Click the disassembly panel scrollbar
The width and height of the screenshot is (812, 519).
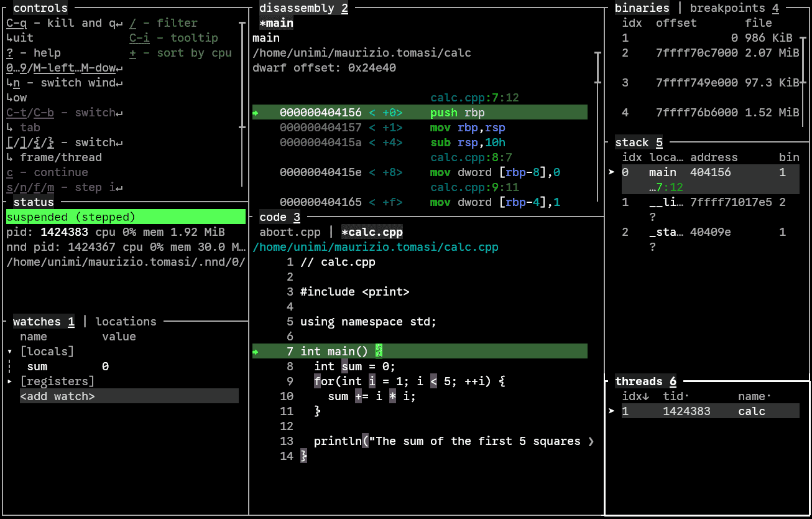[x=598, y=68]
